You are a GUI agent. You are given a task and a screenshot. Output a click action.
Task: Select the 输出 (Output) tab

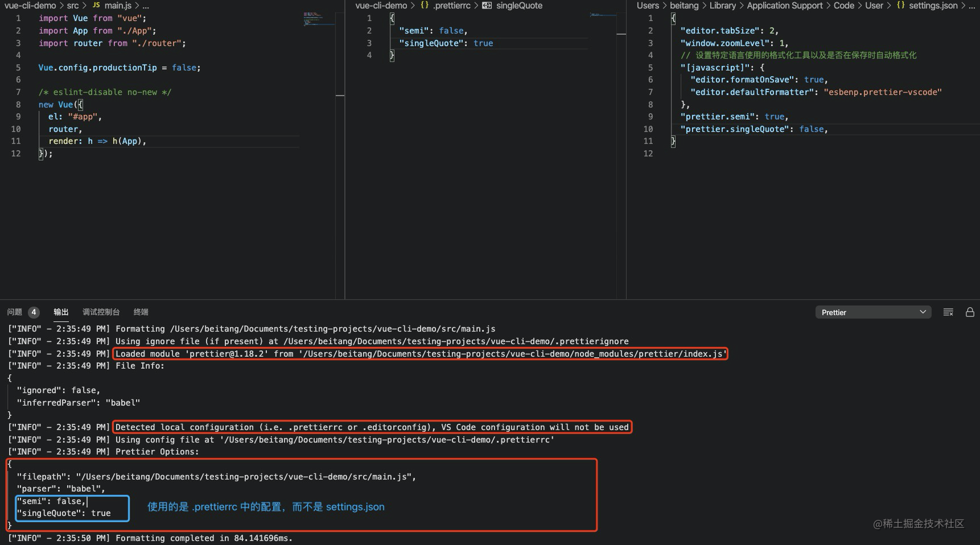tap(61, 312)
